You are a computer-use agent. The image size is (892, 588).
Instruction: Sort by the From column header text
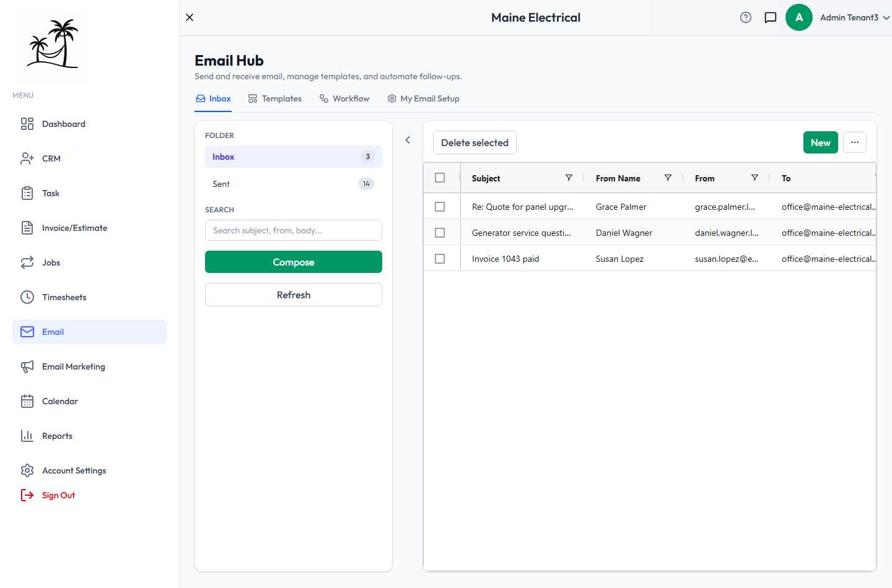[x=704, y=178]
